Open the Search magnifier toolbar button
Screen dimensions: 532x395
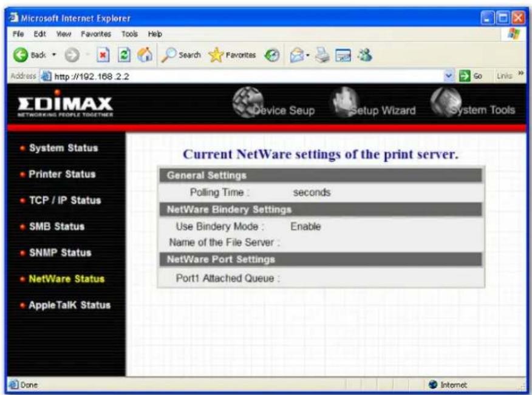coord(181,55)
